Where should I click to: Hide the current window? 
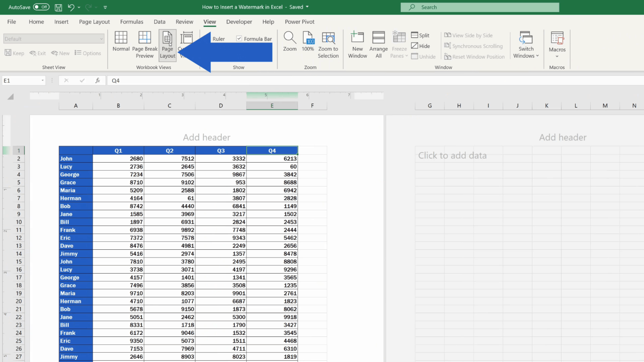point(421,46)
